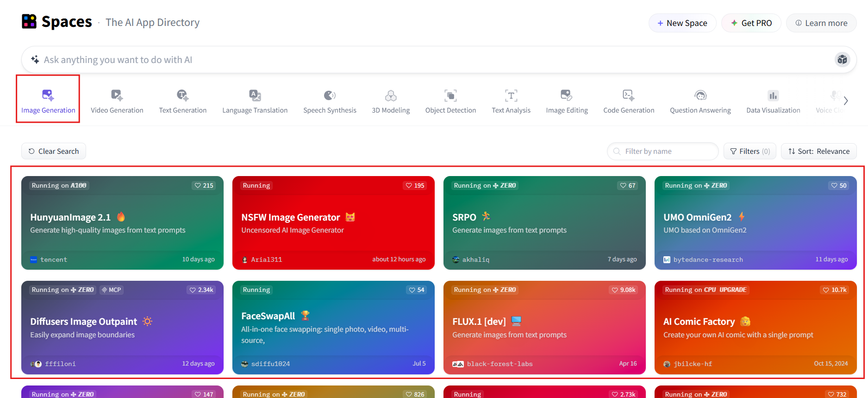Screen dimensions: 868x398
Task: Open the Video Generation category
Action: [117, 101]
